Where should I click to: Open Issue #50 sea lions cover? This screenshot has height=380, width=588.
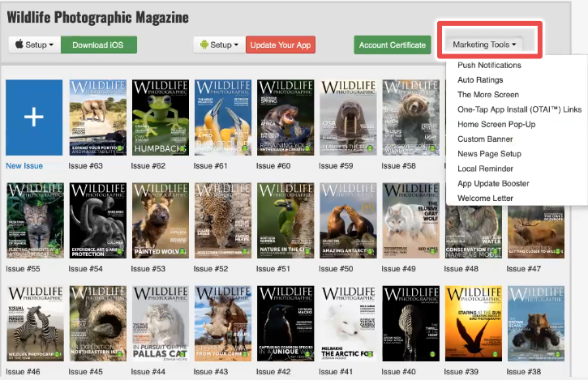pyautogui.click(x=349, y=220)
